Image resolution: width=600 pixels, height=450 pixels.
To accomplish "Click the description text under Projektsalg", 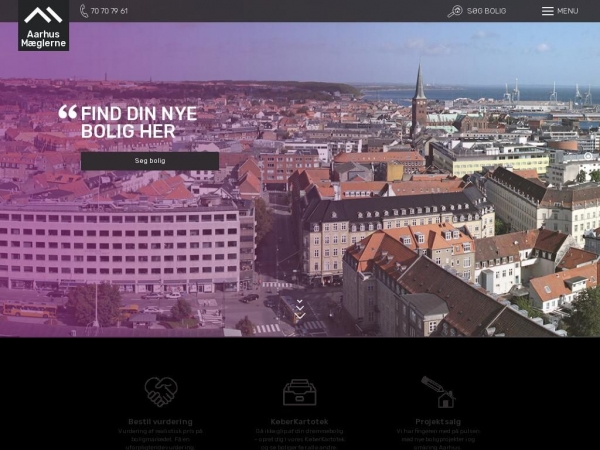I will click(x=438, y=437).
